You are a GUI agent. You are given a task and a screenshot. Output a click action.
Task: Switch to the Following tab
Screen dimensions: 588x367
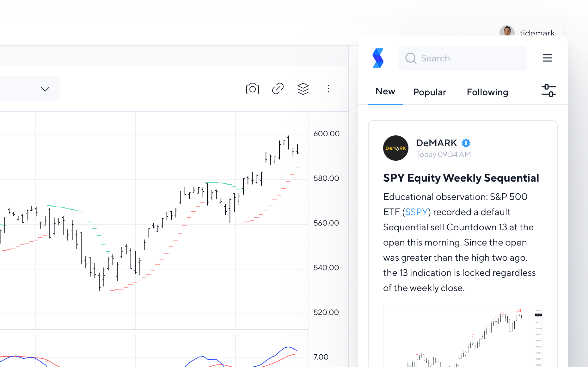tap(487, 92)
